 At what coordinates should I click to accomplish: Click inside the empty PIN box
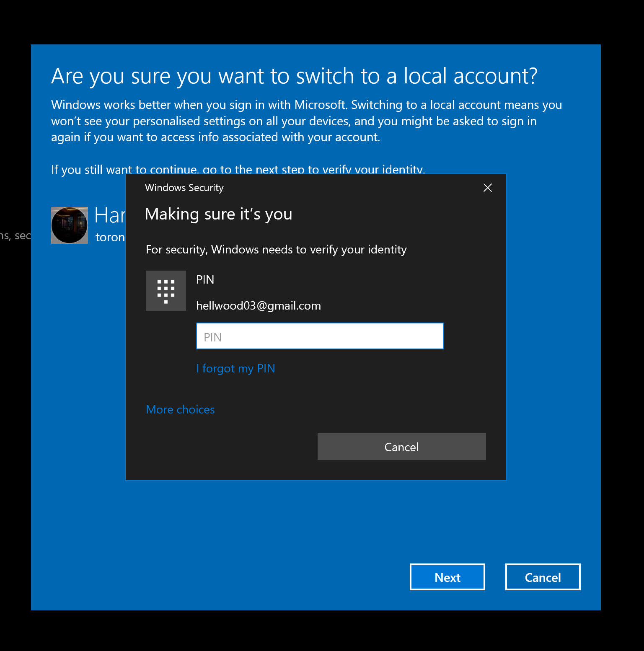click(320, 336)
